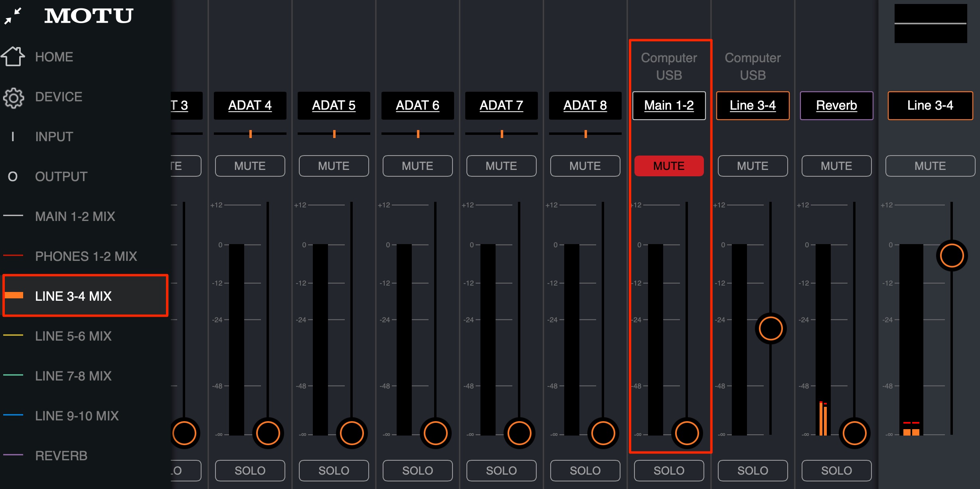Mute the Line 3-4 USB channel
The height and width of the screenshot is (489, 980).
coord(753,166)
